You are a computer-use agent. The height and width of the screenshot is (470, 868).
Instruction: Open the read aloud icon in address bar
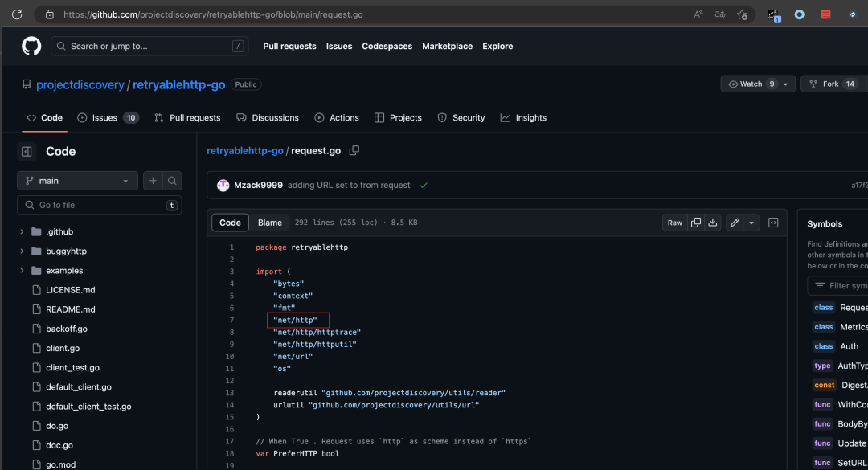[x=698, y=14]
